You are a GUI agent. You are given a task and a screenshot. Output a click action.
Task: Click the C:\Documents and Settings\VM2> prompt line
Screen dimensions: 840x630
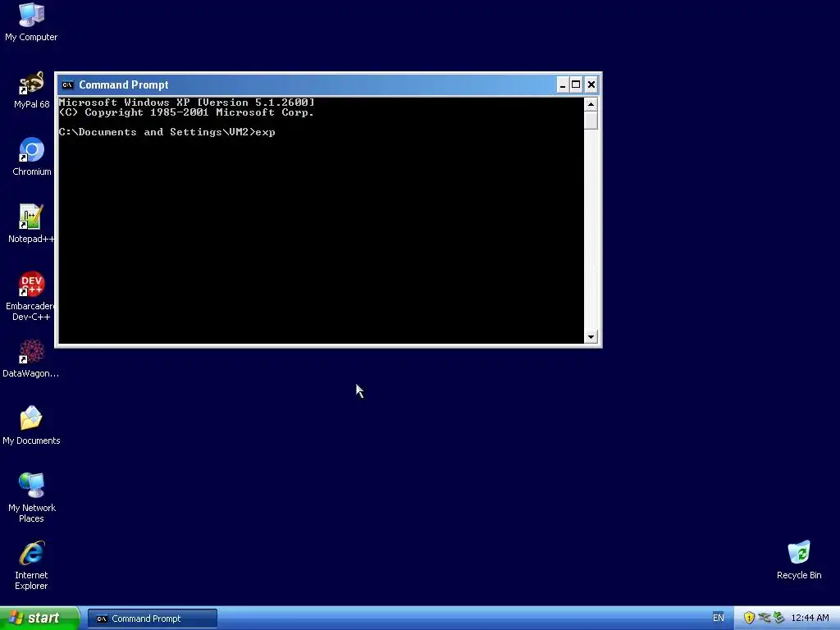pyautogui.click(x=167, y=132)
